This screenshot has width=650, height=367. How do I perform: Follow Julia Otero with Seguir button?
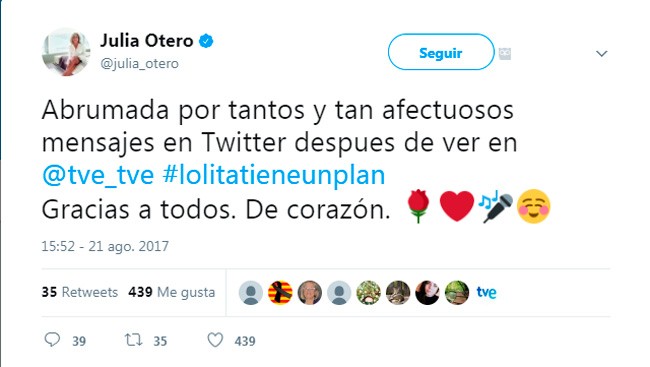pos(441,52)
